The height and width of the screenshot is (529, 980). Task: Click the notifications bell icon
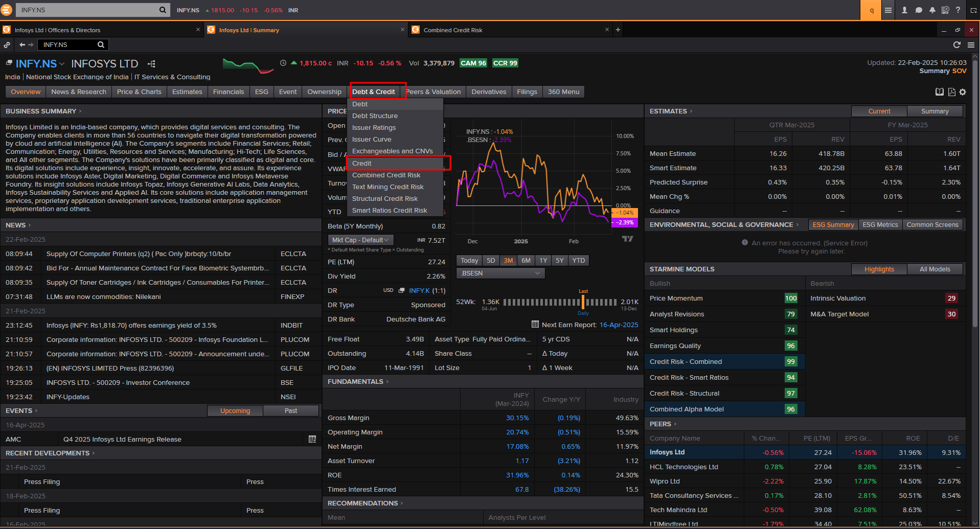pos(932,10)
